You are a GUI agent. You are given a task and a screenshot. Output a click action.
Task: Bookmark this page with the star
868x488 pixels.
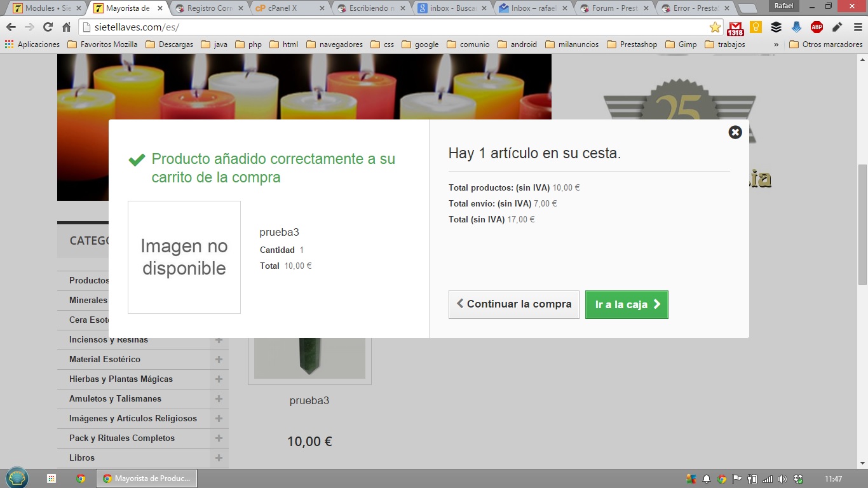pyautogui.click(x=715, y=27)
